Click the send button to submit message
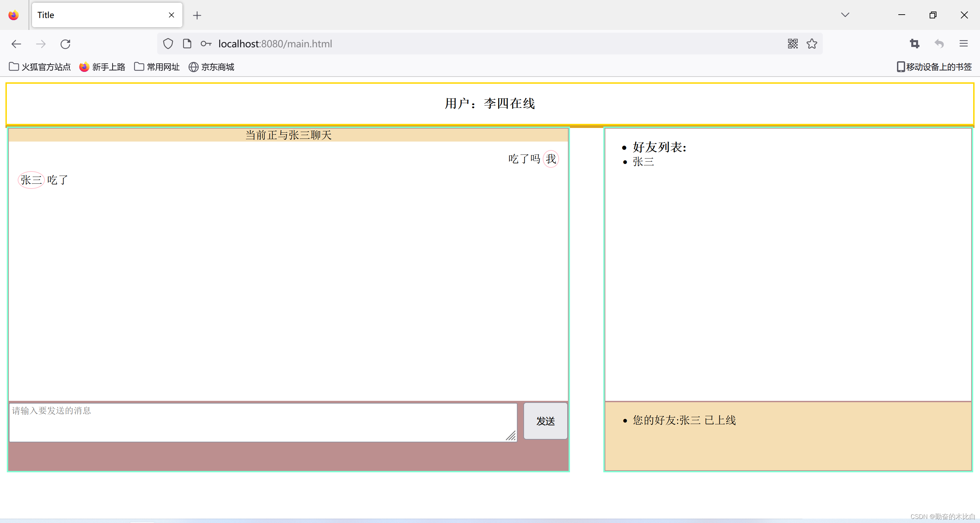 coord(545,421)
